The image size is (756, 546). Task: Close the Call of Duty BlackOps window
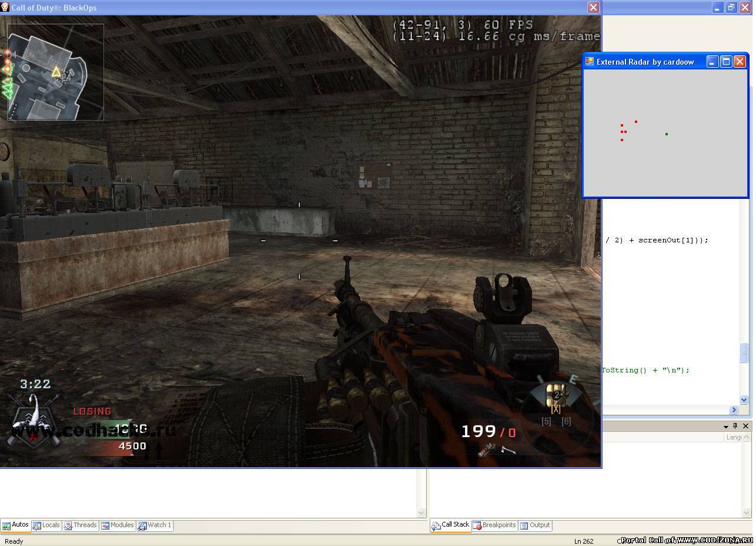click(593, 8)
